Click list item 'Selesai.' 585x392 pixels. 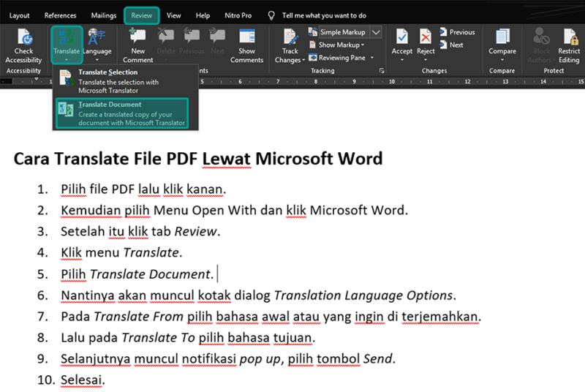point(83,380)
